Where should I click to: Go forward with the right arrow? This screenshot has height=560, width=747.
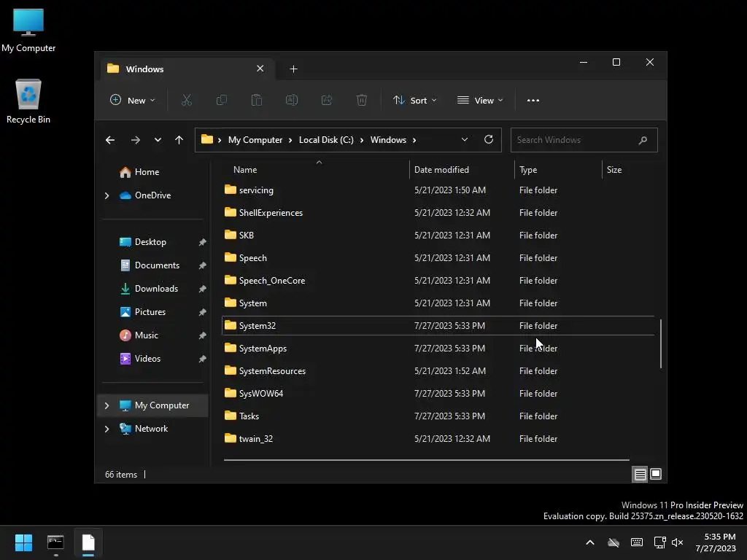(135, 140)
